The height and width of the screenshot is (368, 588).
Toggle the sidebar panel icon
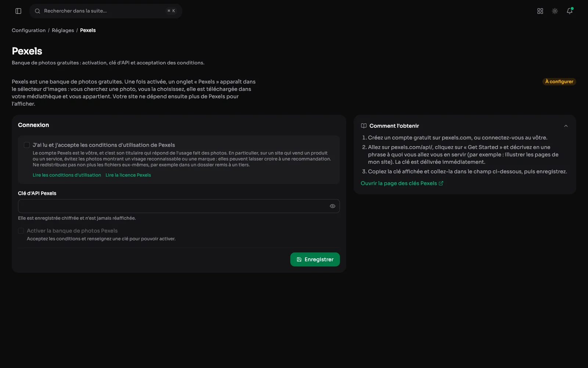[x=18, y=11]
